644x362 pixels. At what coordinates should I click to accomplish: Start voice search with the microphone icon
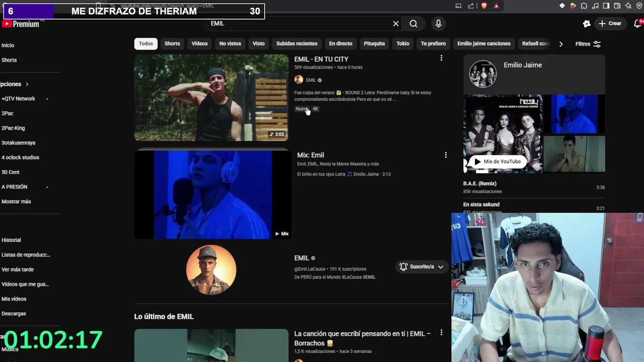pos(438,24)
